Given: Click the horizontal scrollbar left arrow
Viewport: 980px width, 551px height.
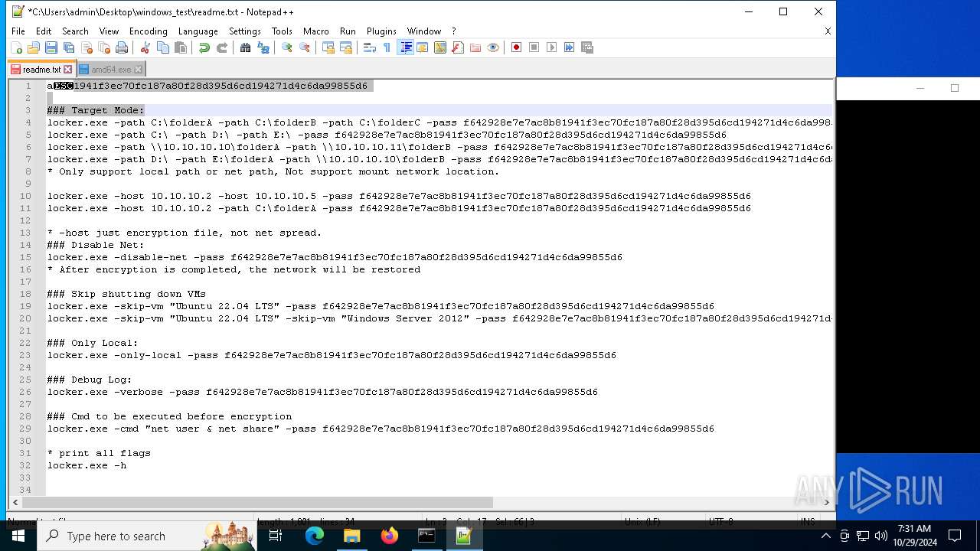Looking at the screenshot, I should [15, 502].
